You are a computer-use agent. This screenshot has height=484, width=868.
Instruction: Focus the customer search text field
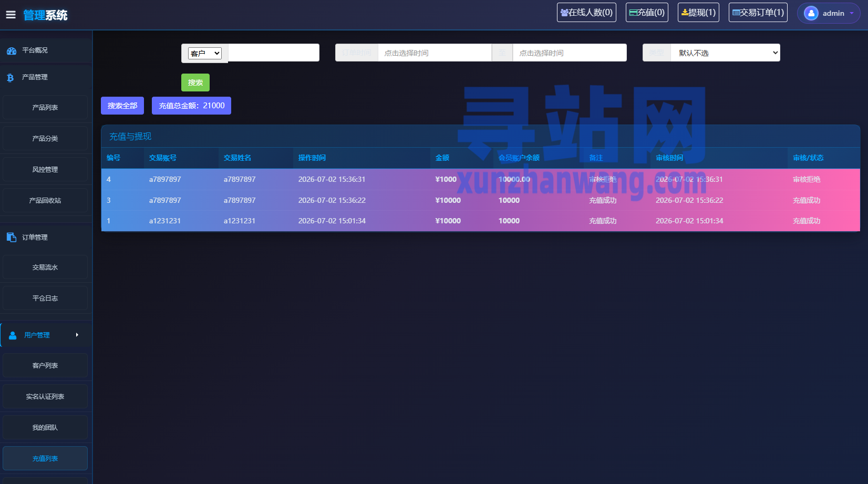click(x=274, y=53)
